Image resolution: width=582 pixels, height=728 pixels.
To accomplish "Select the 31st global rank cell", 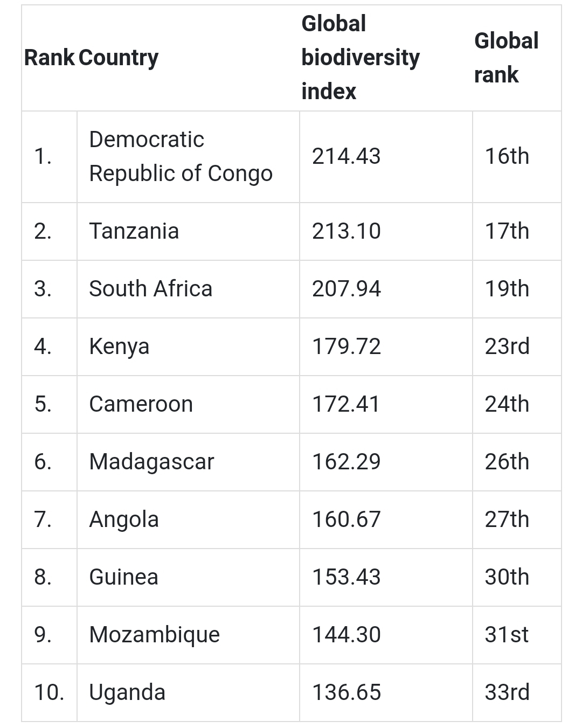I will coord(506,635).
